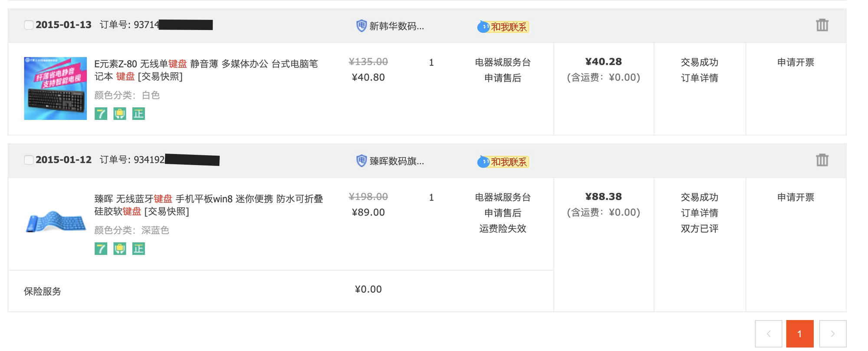868x351 pixels.
Task: Select the 2015-01-12 order checkbox
Action: (29, 160)
